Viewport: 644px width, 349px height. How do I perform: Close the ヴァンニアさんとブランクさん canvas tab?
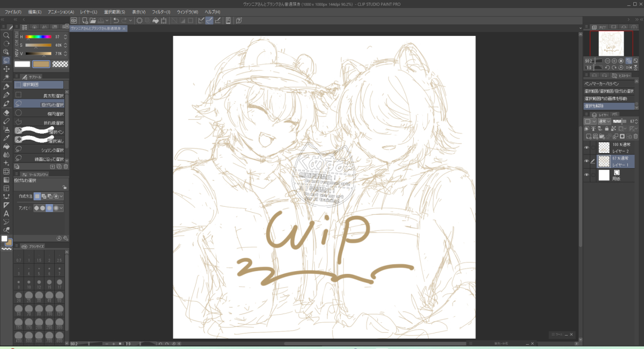pyautogui.click(x=125, y=28)
